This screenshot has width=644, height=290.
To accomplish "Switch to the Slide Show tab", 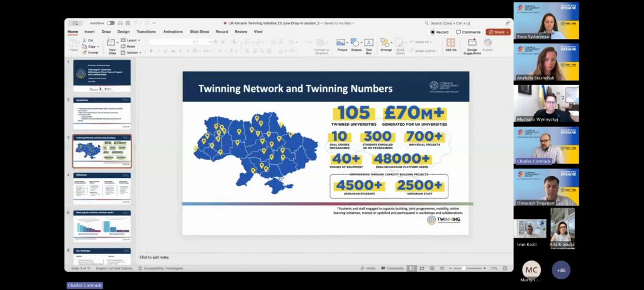I will (x=199, y=31).
